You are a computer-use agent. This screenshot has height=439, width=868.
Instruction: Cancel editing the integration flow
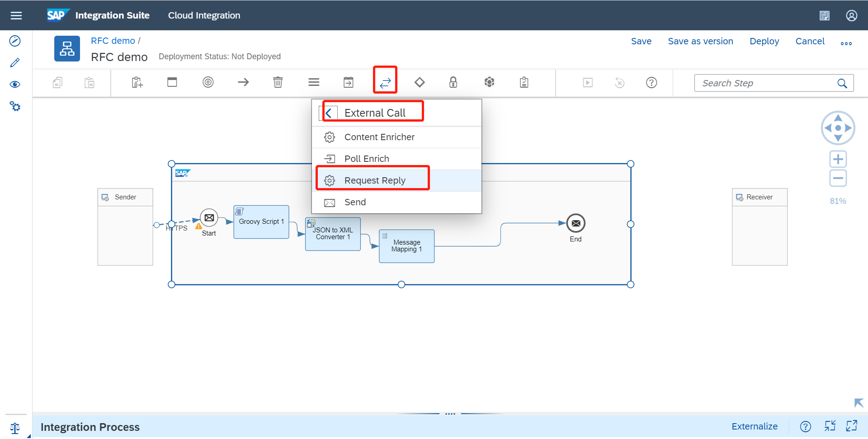[810, 41]
